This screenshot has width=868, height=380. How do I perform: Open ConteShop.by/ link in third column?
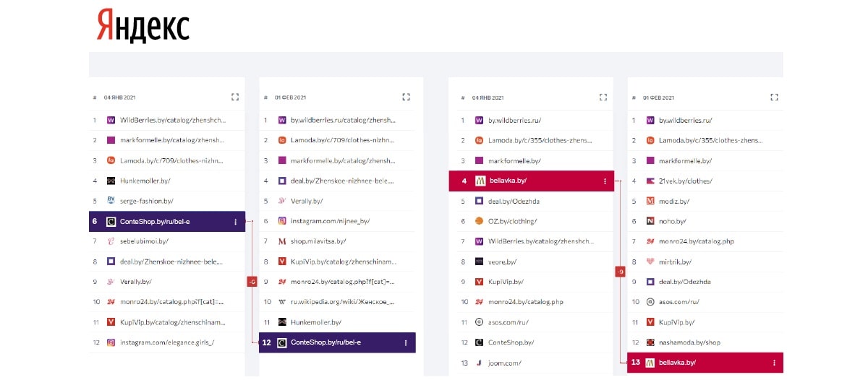[x=511, y=342]
